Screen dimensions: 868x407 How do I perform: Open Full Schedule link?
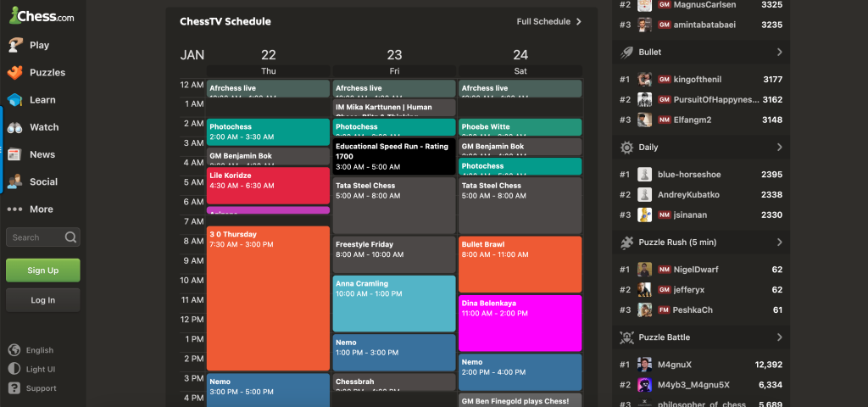pos(548,21)
